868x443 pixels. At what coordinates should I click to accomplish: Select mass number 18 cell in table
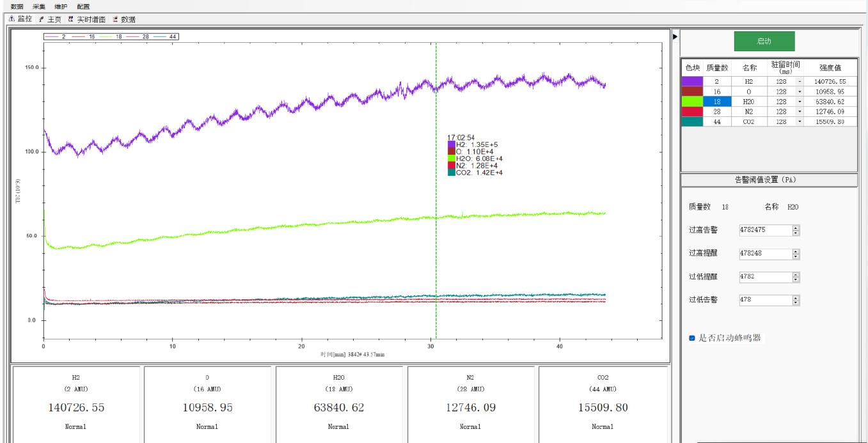pos(716,102)
